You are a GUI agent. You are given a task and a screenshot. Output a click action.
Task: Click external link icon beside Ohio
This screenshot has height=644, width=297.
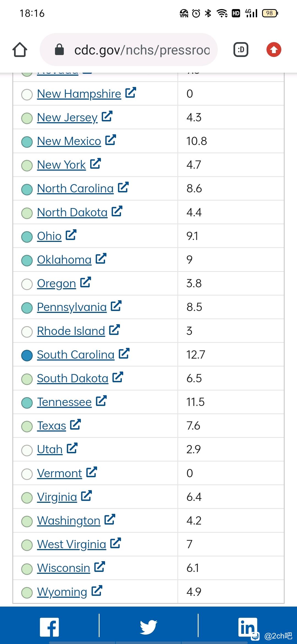[71, 235]
